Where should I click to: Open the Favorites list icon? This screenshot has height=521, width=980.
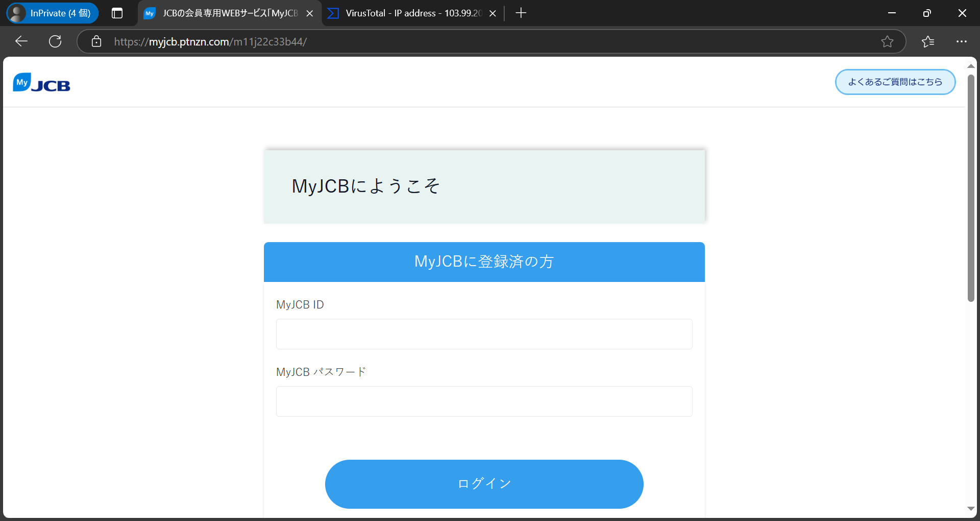tap(928, 41)
